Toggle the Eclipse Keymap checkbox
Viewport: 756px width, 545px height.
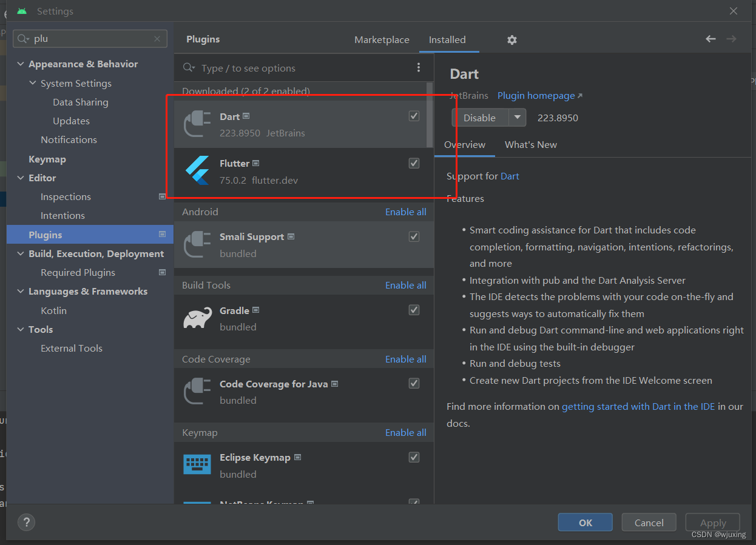pos(414,457)
